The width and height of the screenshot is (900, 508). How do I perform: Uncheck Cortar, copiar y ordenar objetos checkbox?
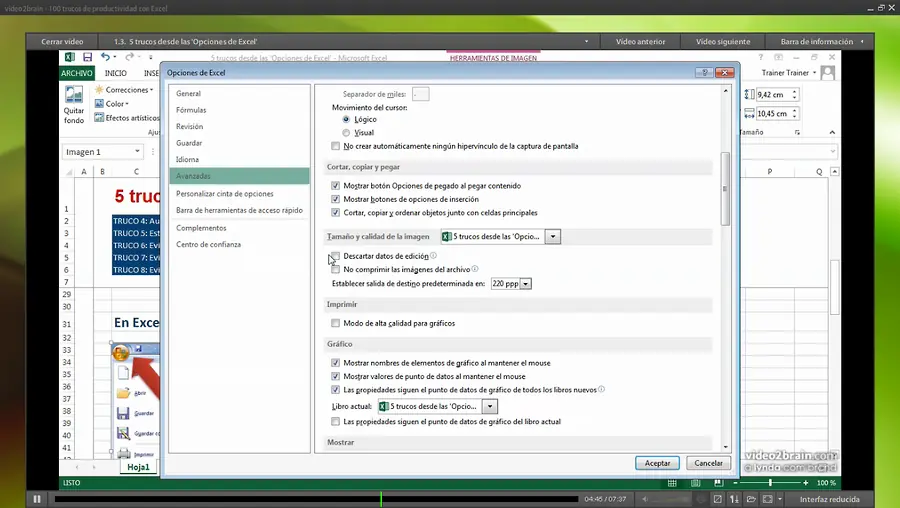[335, 212]
